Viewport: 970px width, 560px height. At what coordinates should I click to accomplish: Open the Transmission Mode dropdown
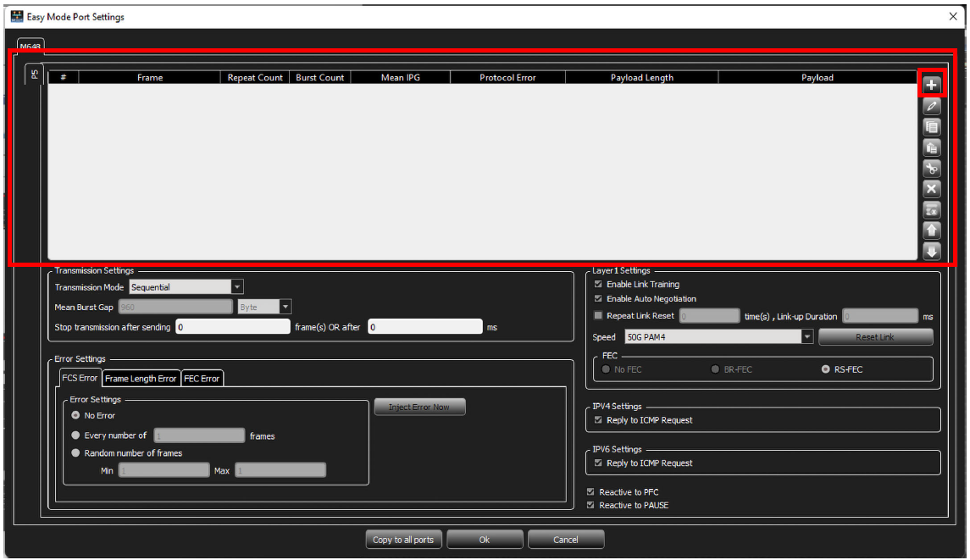(237, 287)
